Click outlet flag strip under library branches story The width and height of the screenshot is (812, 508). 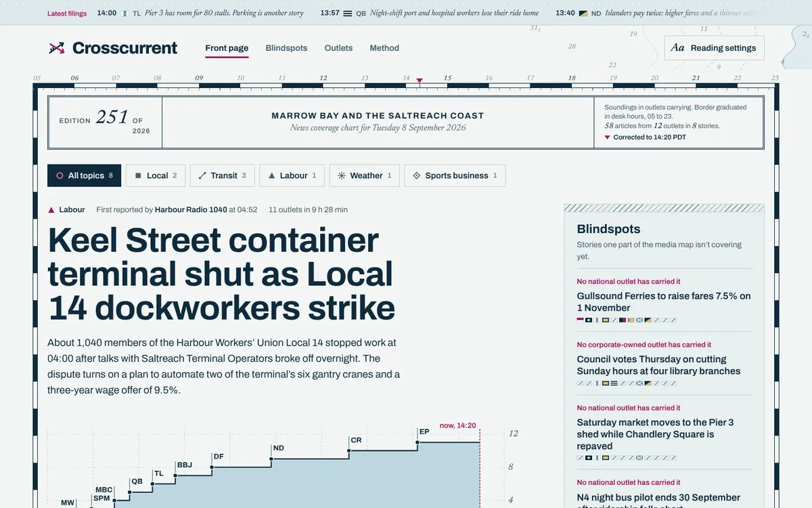[626, 383]
